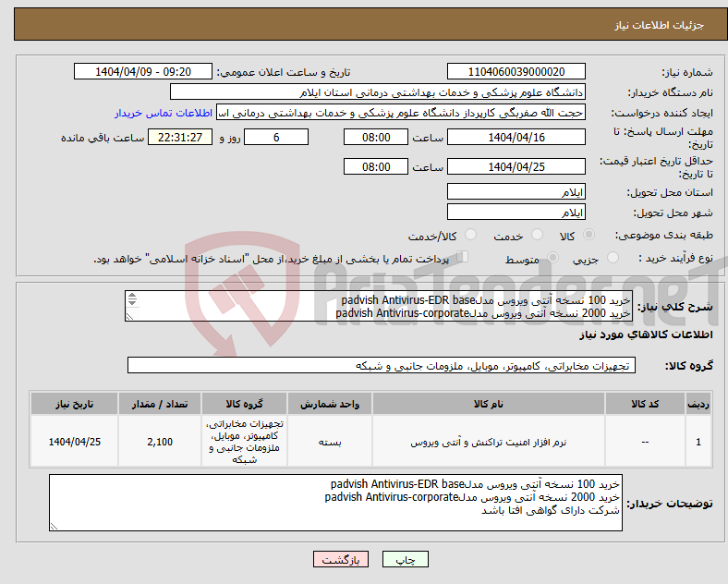Select the کالا radio button
The width and height of the screenshot is (728, 584).
coord(588,235)
